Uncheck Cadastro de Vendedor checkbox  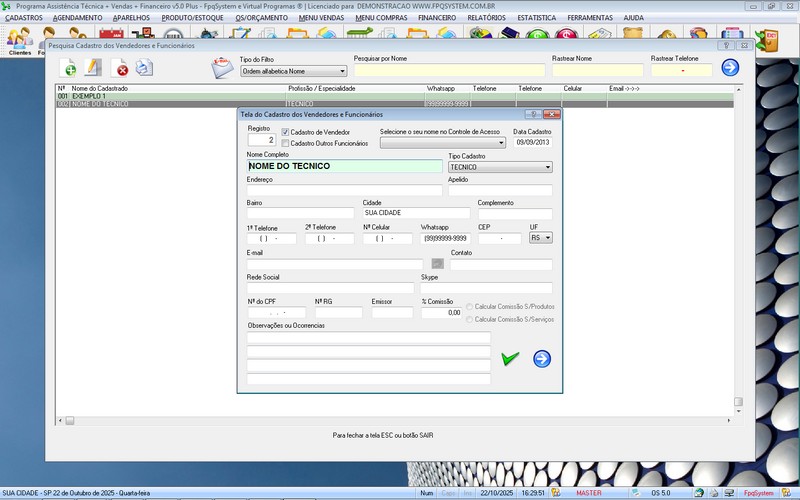(x=285, y=132)
